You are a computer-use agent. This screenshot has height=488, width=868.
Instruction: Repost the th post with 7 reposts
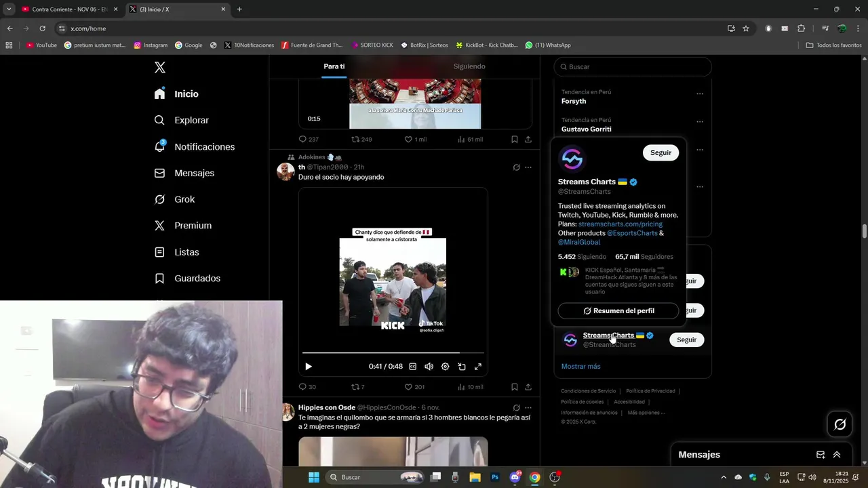pyautogui.click(x=357, y=387)
